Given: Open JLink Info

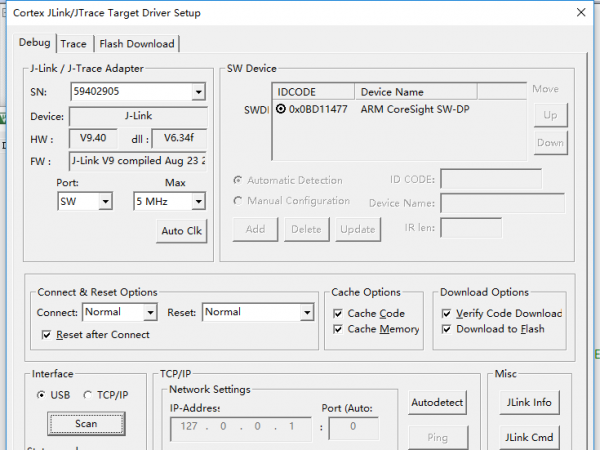Looking at the screenshot, I should point(530,403).
